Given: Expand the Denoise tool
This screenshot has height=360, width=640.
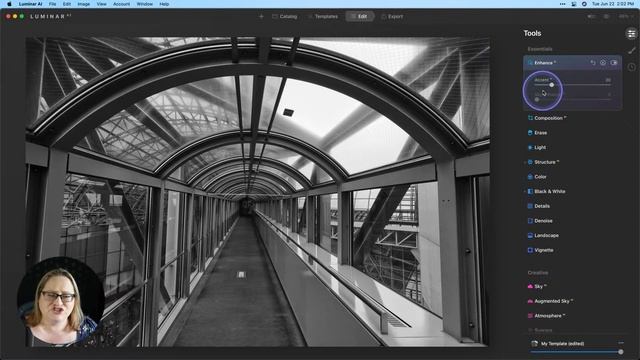Looking at the screenshot, I should tap(543, 221).
